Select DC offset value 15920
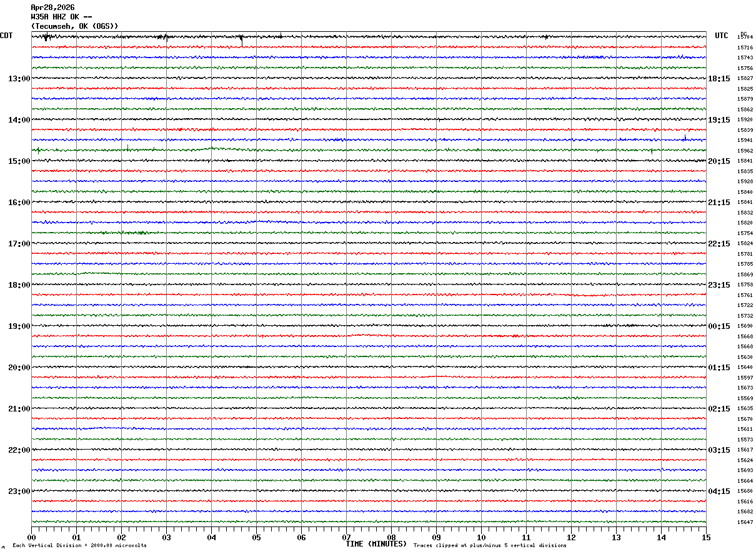 pos(745,120)
